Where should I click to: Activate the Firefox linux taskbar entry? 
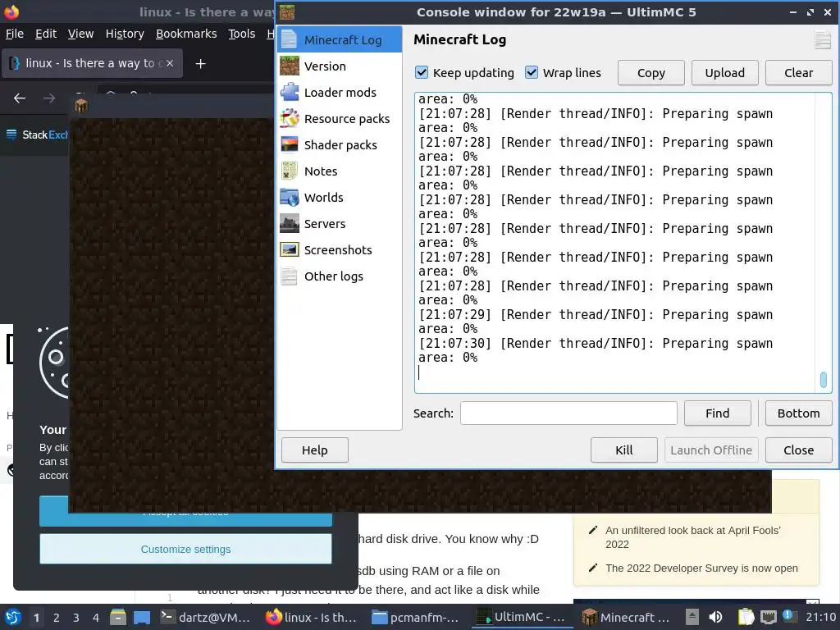click(311, 617)
